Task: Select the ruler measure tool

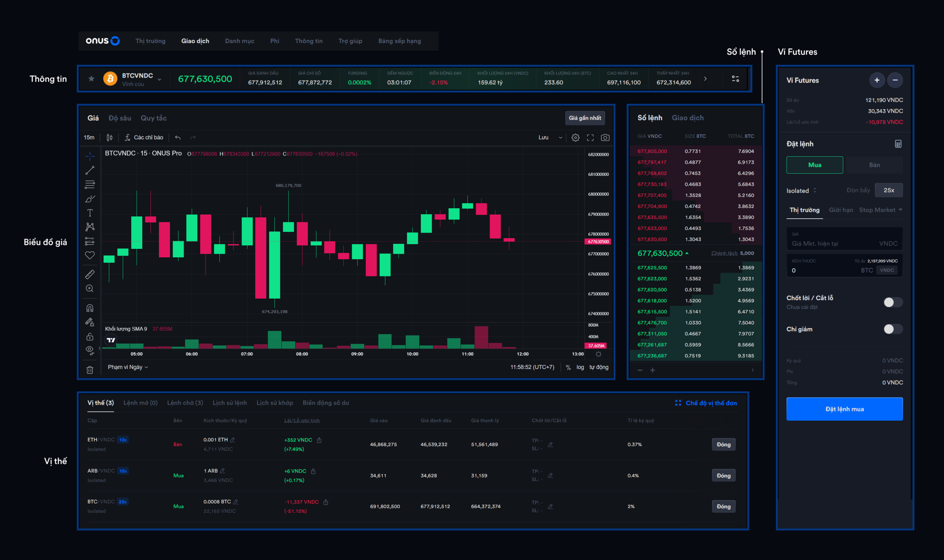Action: coord(90,274)
